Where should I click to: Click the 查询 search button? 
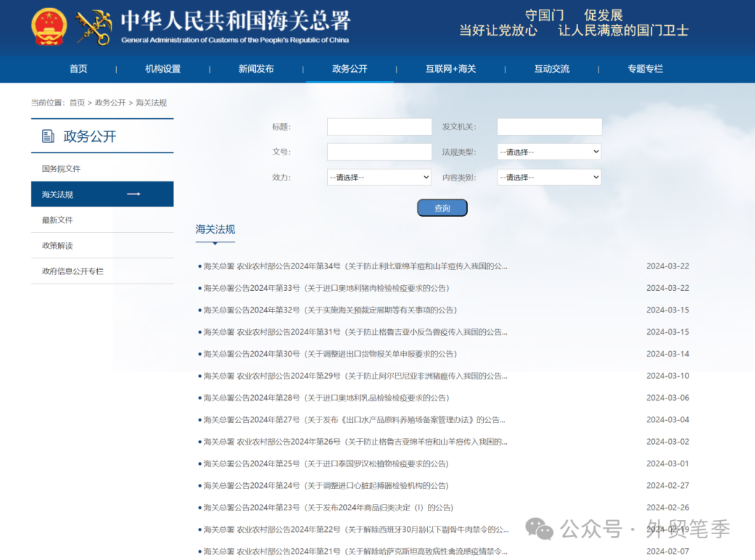pyautogui.click(x=442, y=208)
